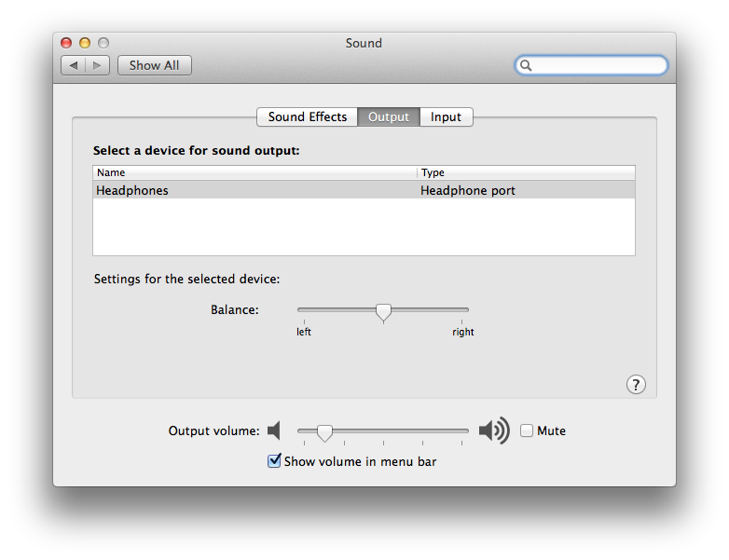Select the Headphones output device row
Image resolution: width=729 pixels, height=560 pixels.
click(x=364, y=190)
